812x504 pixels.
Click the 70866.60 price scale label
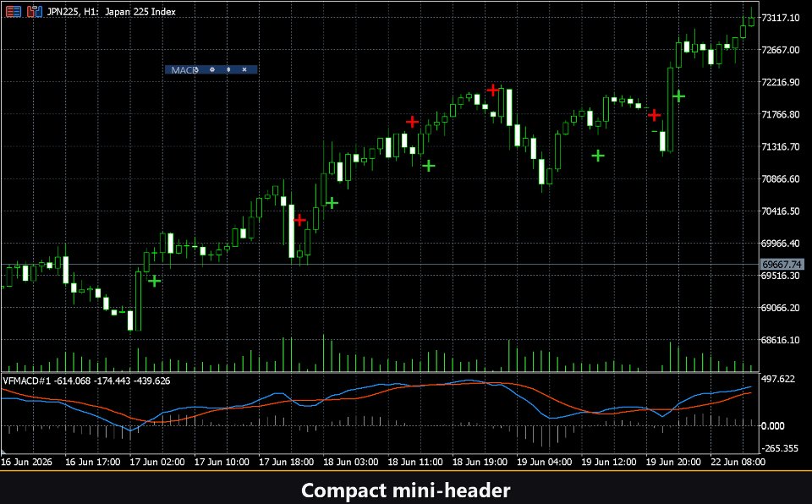pos(781,178)
